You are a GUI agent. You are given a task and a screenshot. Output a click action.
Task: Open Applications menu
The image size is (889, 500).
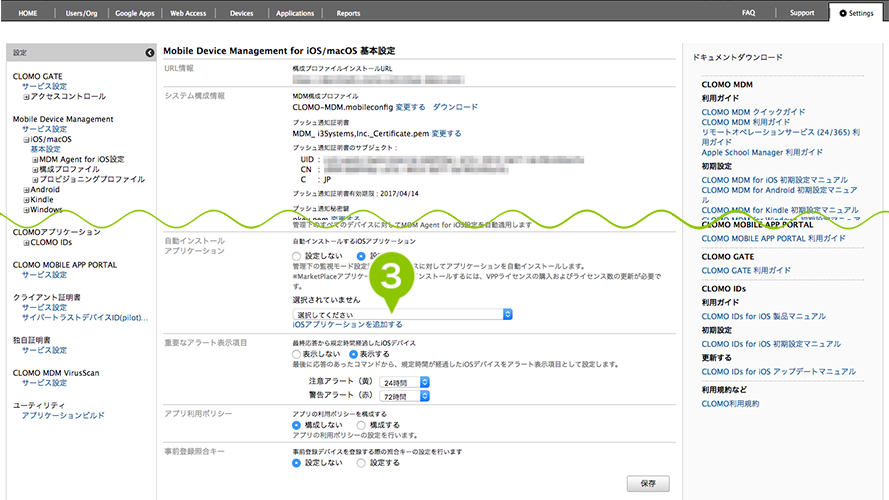[x=295, y=13]
